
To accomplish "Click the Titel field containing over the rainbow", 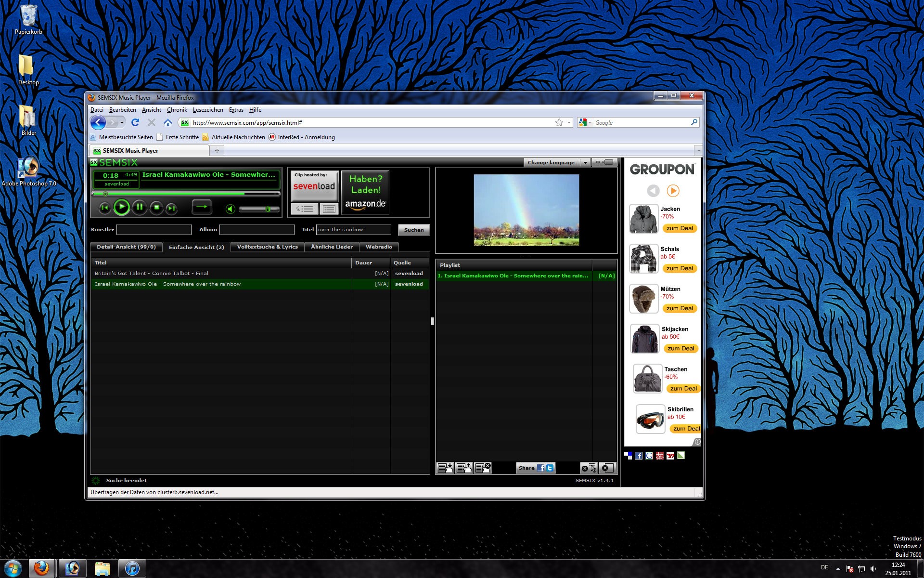I will [x=354, y=230].
